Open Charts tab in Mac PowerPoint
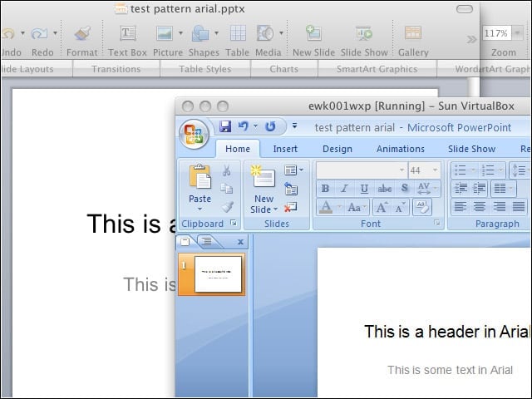Image resolution: width=532 pixels, height=399 pixels. (x=284, y=69)
